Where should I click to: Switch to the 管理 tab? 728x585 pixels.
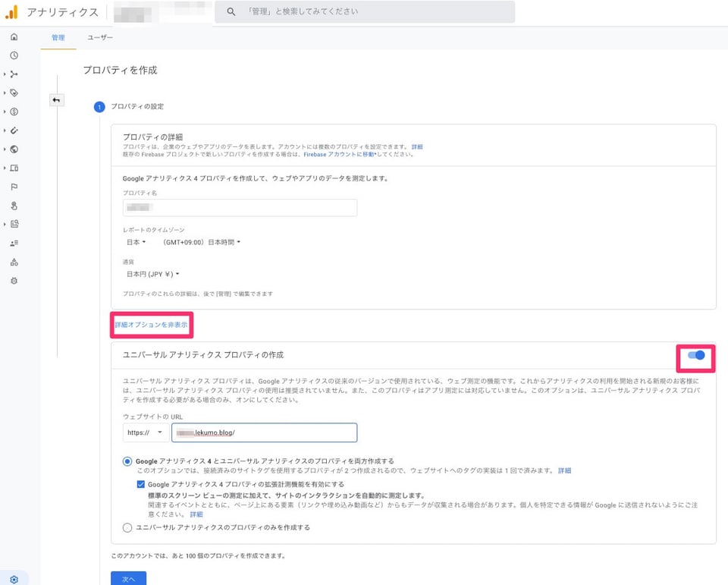click(x=58, y=38)
